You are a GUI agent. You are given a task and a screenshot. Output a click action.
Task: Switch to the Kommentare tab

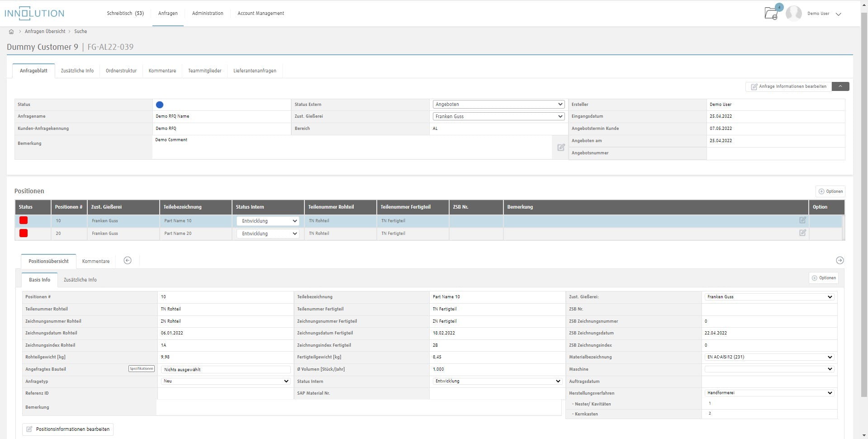point(162,71)
